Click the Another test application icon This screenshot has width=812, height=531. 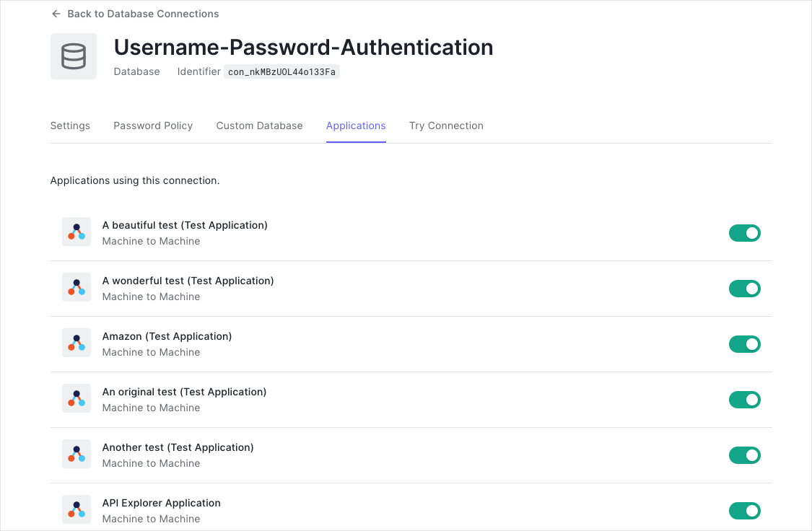pyautogui.click(x=77, y=454)
